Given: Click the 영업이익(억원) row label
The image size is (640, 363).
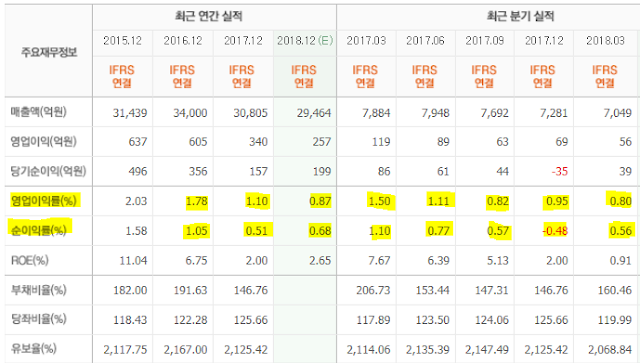Looking at the screenshot, I should (43, 141).
